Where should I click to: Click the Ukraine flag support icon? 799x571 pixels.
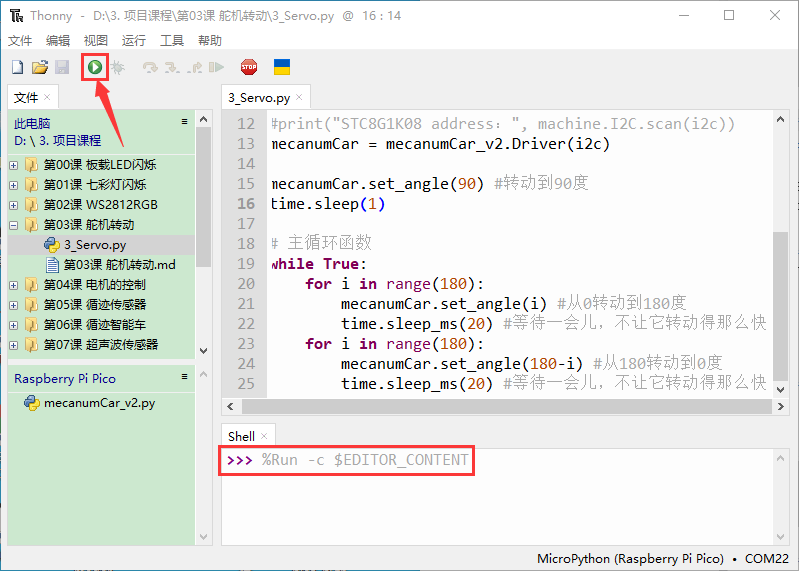click(282, 67)
